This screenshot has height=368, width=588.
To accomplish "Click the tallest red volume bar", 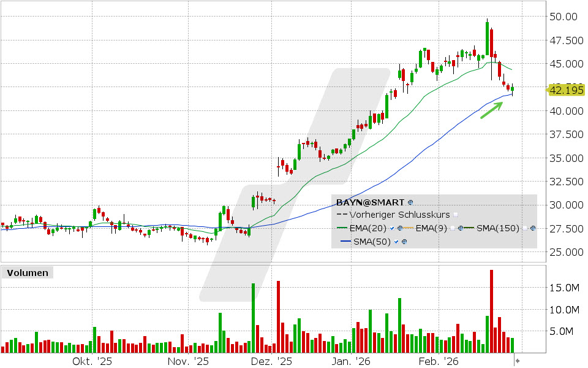I will (491, 307).
